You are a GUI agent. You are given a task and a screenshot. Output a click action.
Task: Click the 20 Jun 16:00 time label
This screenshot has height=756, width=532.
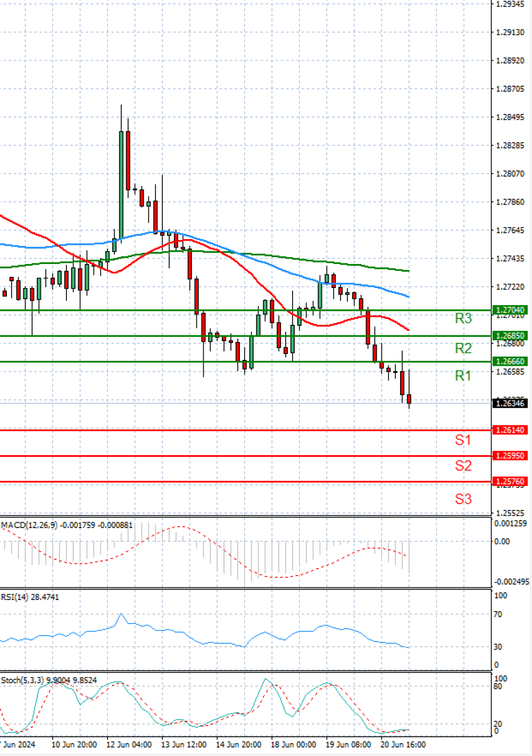(x=403, y=744)
